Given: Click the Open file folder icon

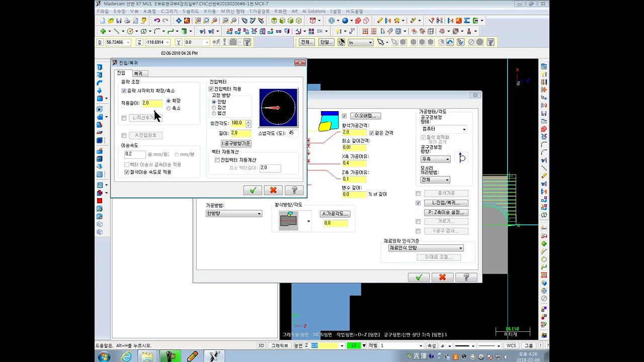Looking at the screenshot, I should [111, 21].
